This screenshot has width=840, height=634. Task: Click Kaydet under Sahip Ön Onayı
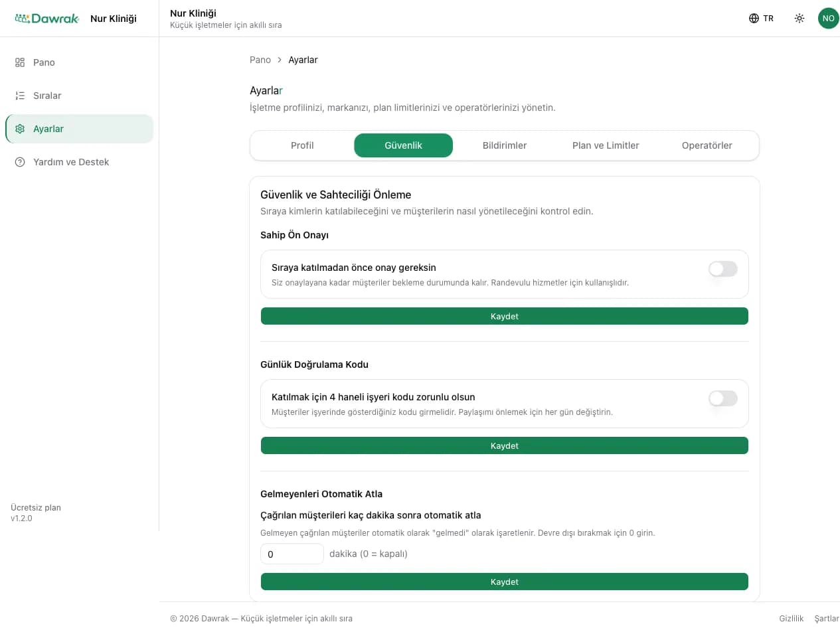click(505, 316)
